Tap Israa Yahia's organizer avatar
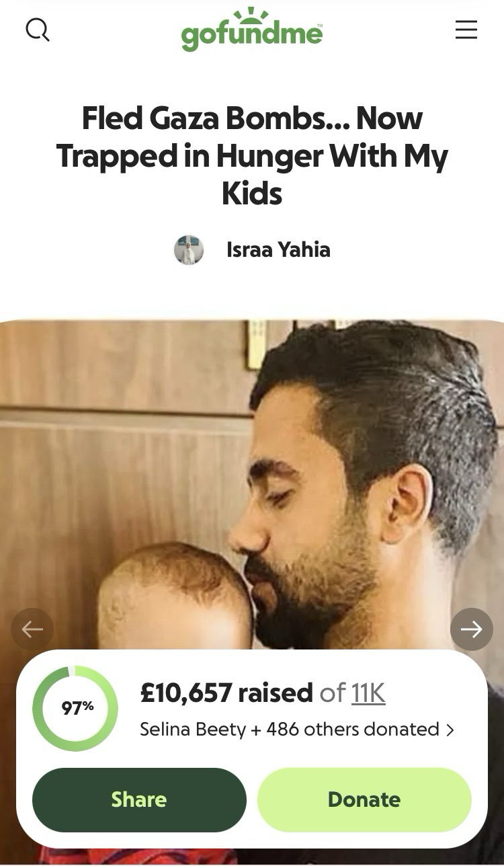Screen dimensions: 504x866 pos(189,250)
